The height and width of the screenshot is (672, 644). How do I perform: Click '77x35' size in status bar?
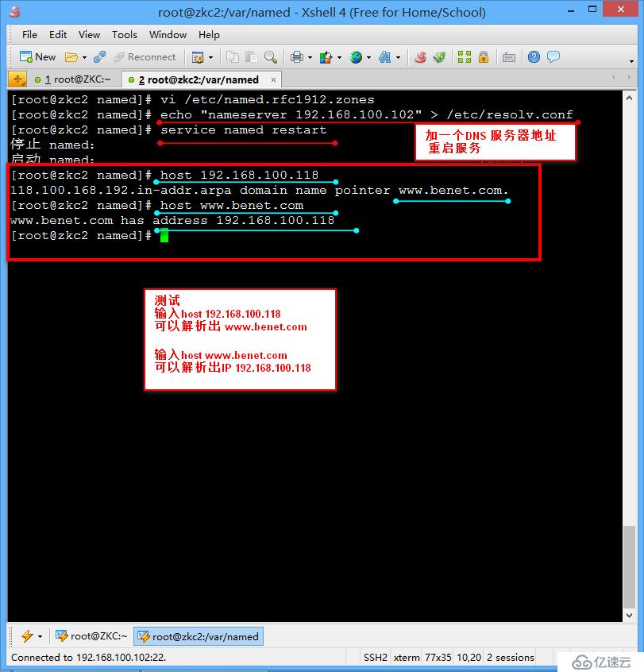tap(438, 658)
